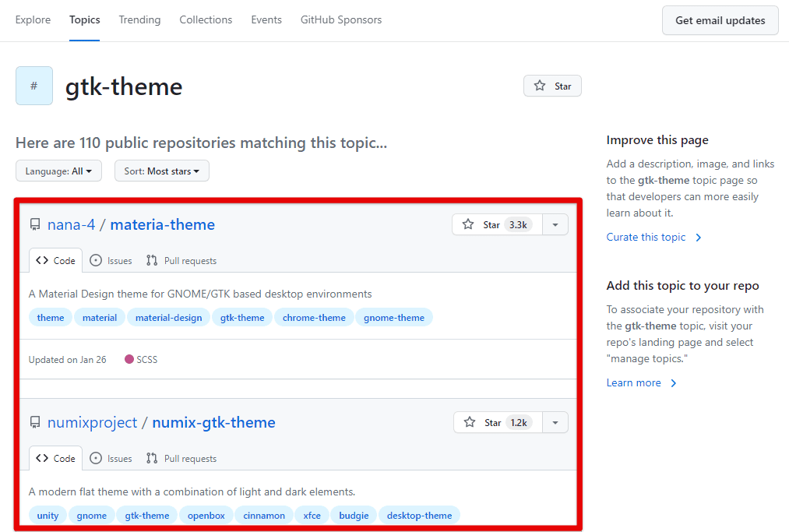
Task: Click the gnome-theme topic tag
Action: pyautogui.click(x=394, y=318)
